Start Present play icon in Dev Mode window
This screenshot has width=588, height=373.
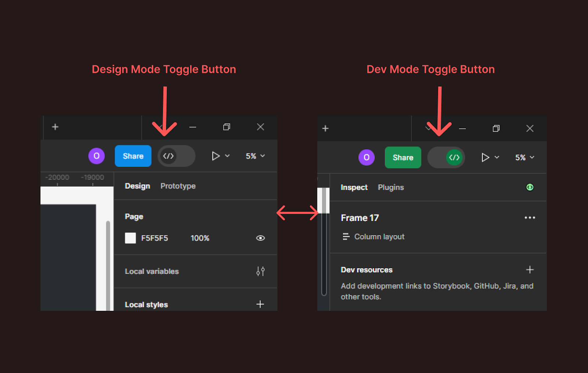coord(485,157)
